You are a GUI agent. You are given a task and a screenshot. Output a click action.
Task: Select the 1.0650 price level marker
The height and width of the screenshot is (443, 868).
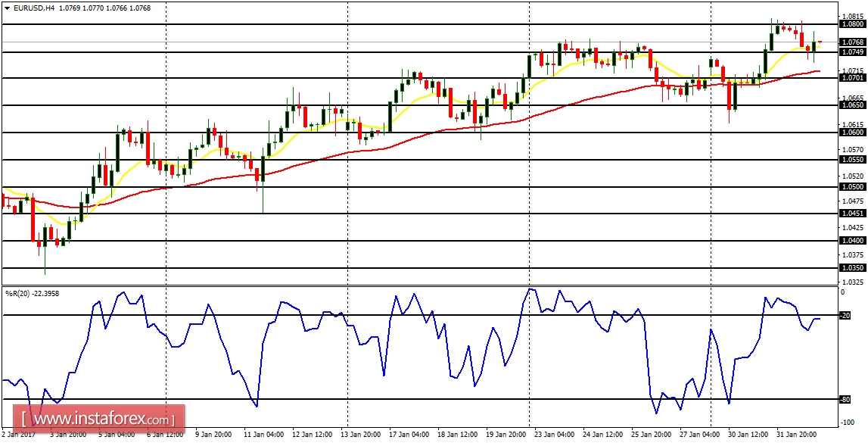click(851, 104)
